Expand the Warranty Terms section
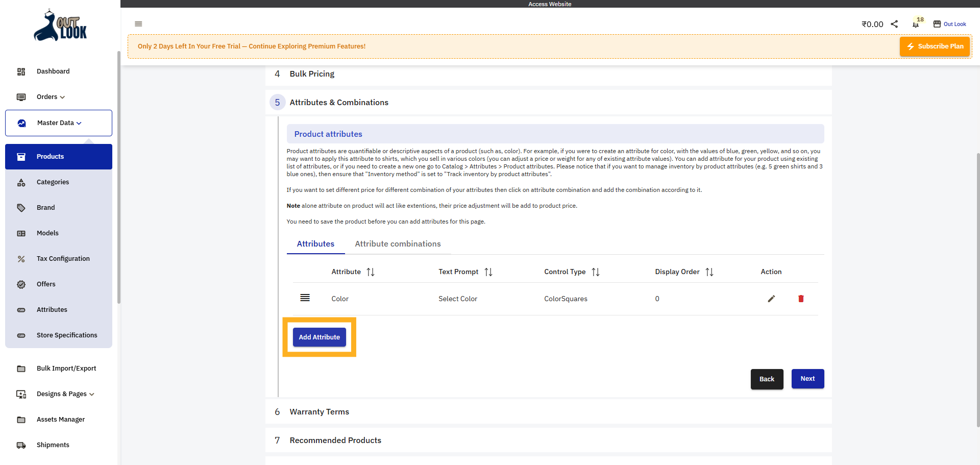 (x=320, y=412)
